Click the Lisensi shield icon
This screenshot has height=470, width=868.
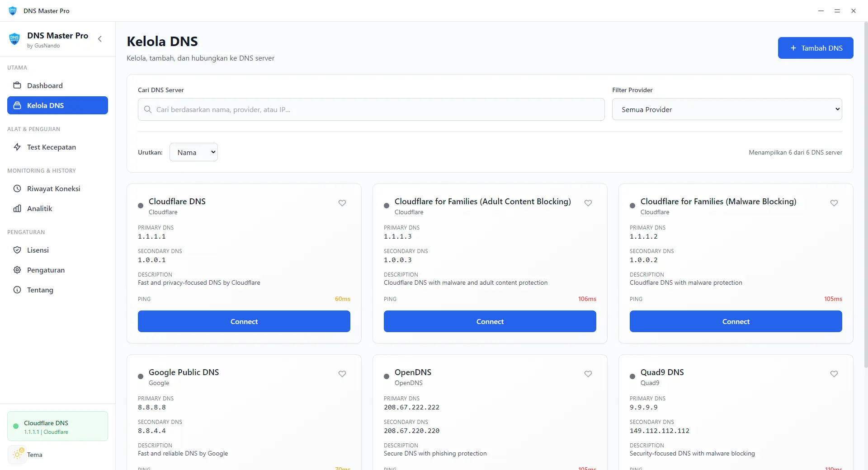coord(17,250)
